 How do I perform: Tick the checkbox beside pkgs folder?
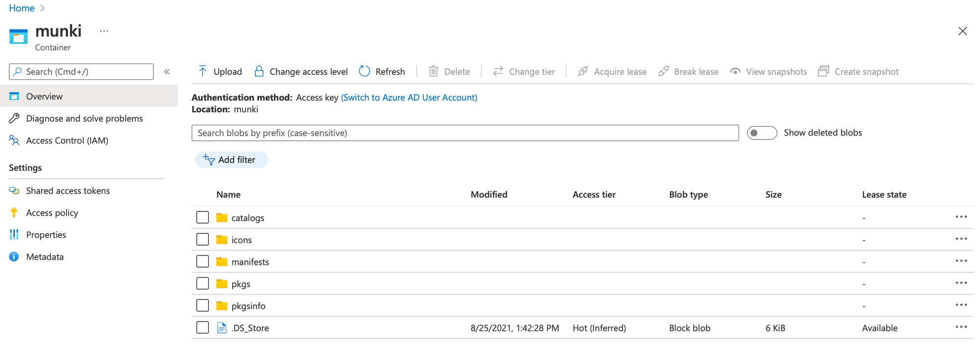click(202, 283)
